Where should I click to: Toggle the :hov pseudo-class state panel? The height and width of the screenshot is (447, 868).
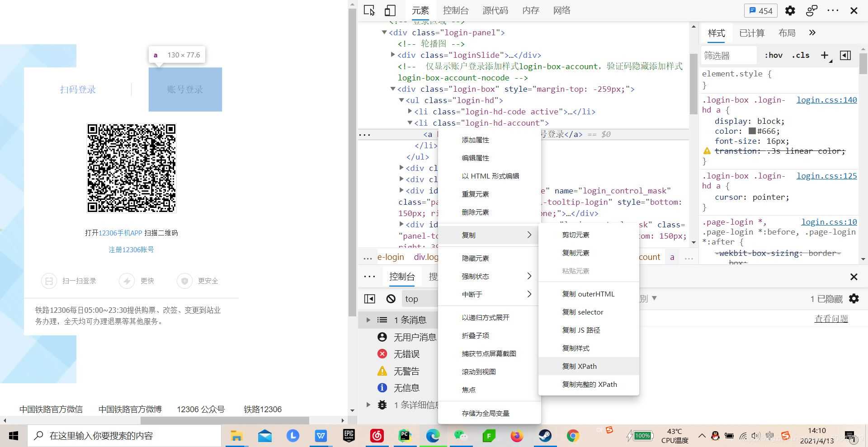(x=774, y=55)
